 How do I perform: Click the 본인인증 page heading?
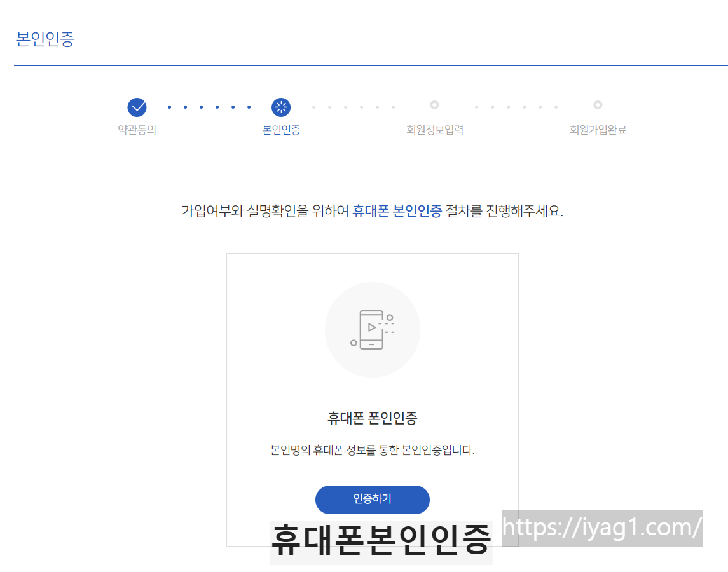(44, 39)
